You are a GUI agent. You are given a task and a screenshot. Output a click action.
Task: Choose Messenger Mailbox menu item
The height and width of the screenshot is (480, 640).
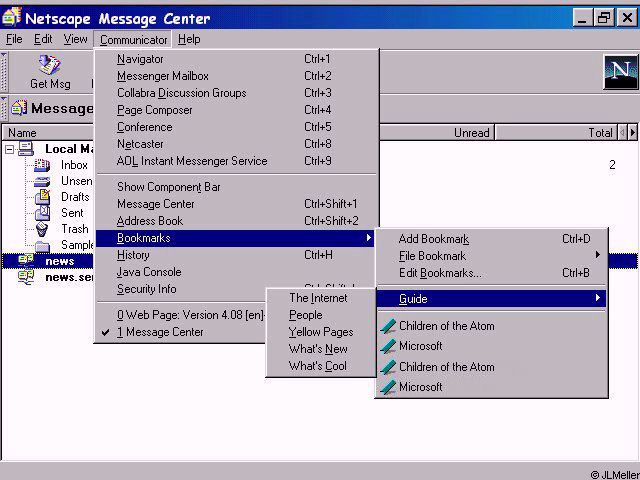coord(236,76)
